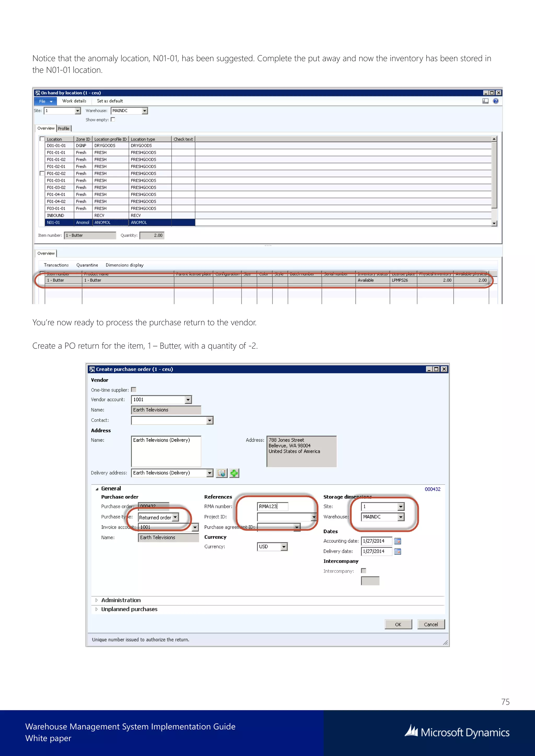
Task: Click the LPMPS26 license plate cell
Action: click(x=403, y=281)
